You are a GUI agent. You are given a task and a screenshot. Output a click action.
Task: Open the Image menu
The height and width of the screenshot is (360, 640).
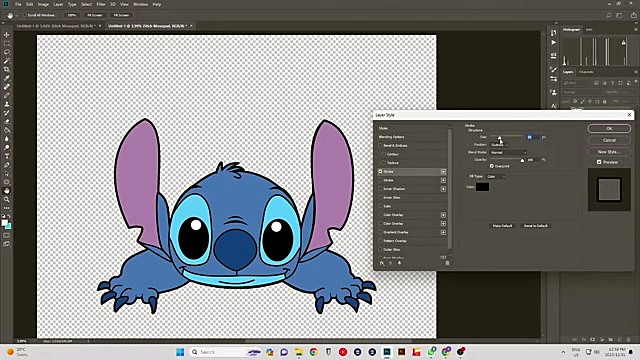[x=43, y=4]
